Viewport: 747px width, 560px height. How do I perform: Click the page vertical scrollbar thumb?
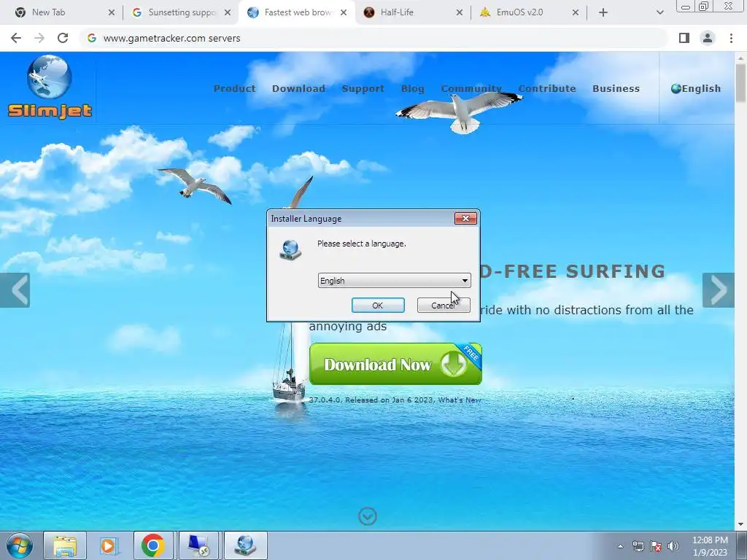pos(740,82)
